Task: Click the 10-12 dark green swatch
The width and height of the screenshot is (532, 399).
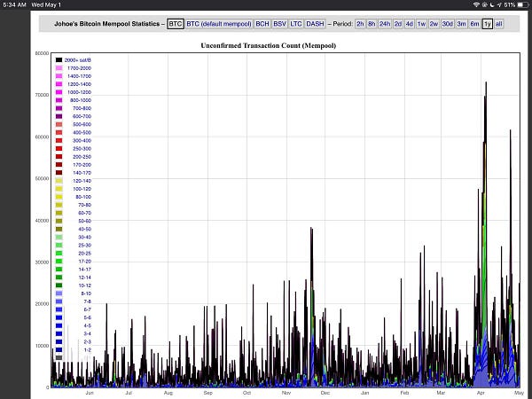Action: coord(59,286)
